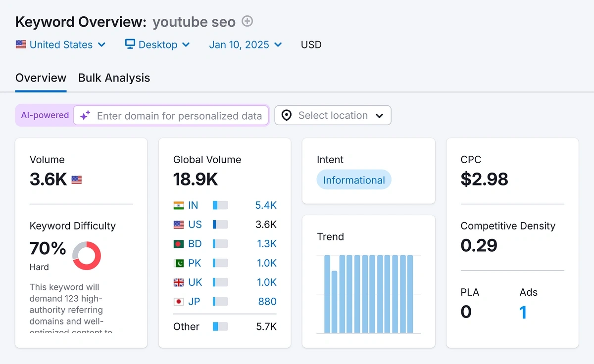Click the Hard difficulty label
The image size is (594, 364).
coord(39,267)
